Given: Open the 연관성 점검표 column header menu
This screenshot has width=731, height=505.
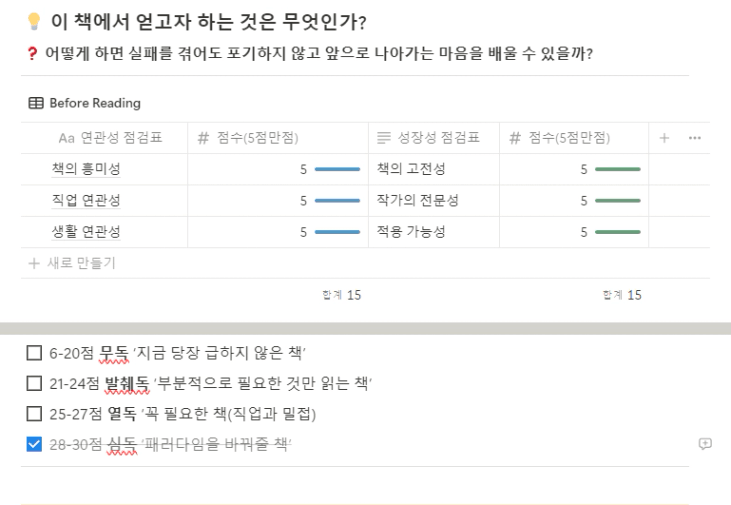Looking at the screenshot, I should (104, 138).
